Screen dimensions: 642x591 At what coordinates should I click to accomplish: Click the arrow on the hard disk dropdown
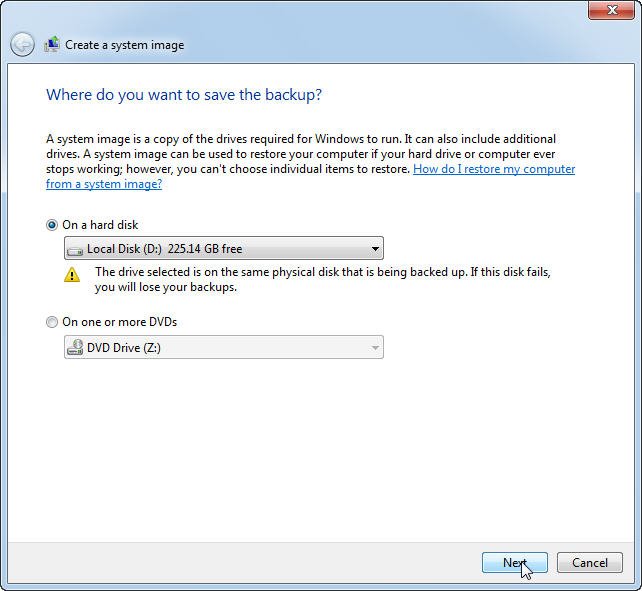(375, 249)
